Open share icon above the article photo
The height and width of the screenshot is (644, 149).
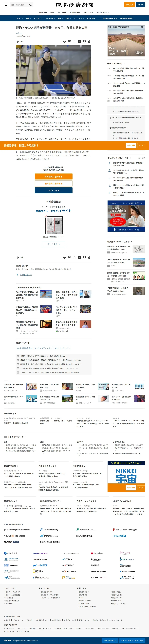point(89,41)
